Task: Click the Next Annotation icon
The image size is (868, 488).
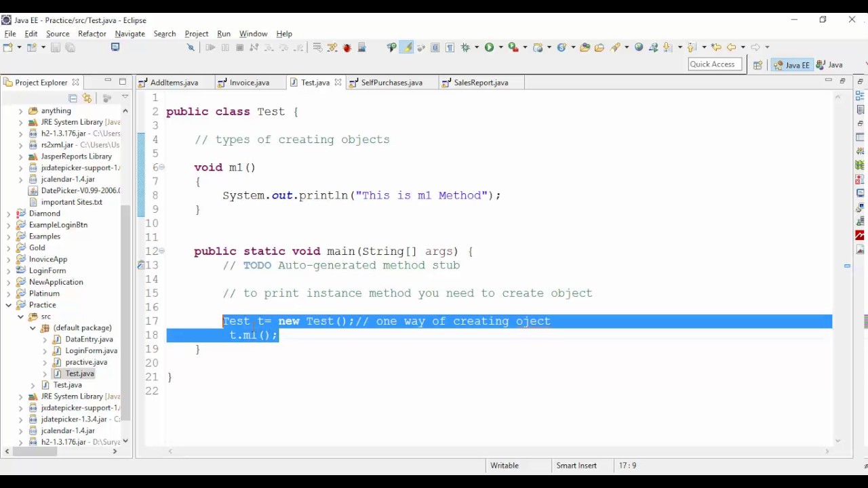Action: tap(667, 47)
